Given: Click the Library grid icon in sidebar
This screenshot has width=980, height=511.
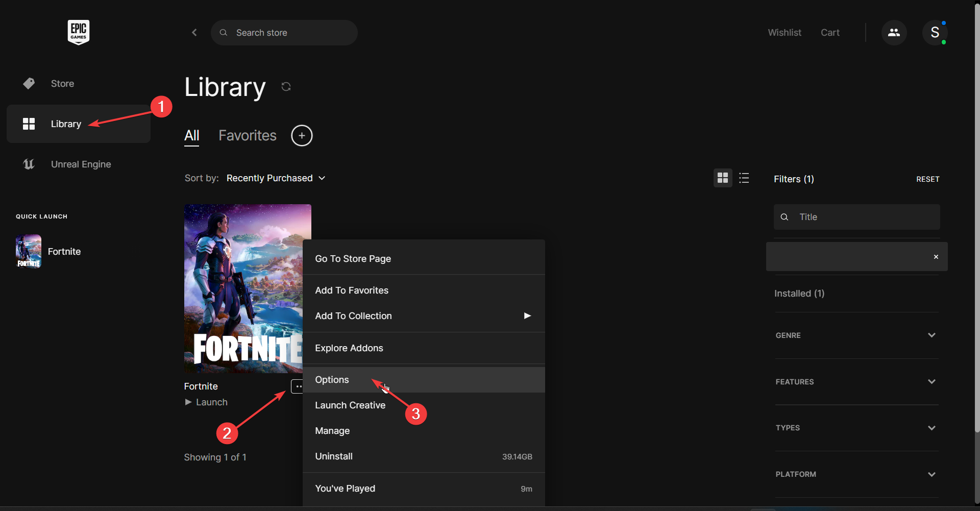Looking at the screenshot, I should [x=29, y=124].
